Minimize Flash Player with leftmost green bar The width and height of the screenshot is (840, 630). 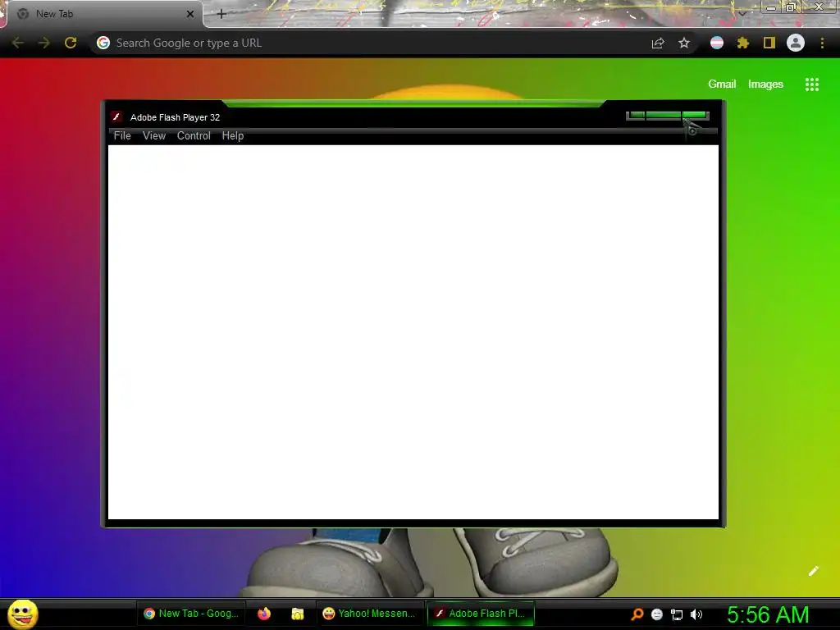pyautogui.click(x=636, y=115)
